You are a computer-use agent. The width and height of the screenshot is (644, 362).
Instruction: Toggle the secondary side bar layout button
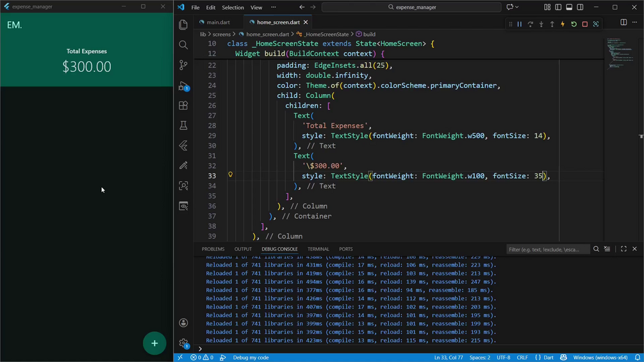click(580, 7)
